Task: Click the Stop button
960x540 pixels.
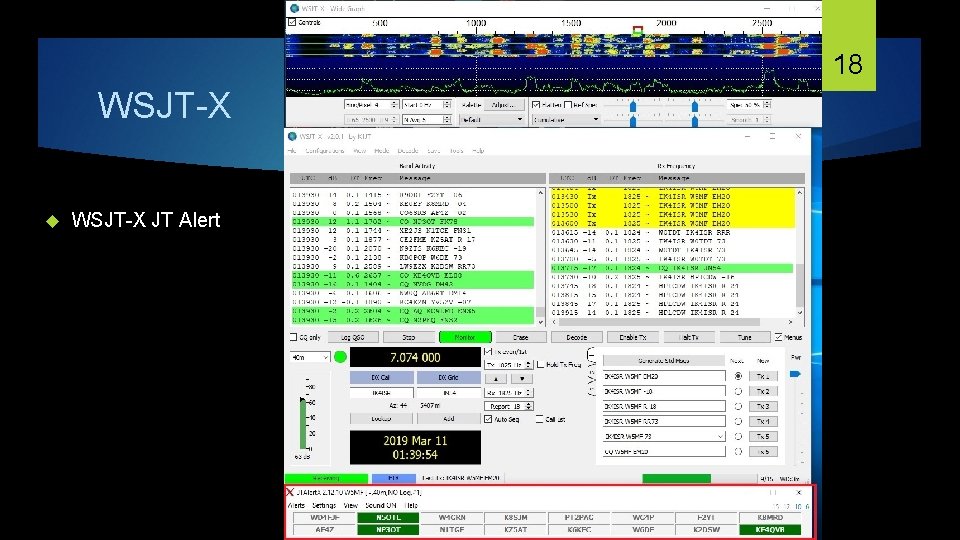Action: 408,337
